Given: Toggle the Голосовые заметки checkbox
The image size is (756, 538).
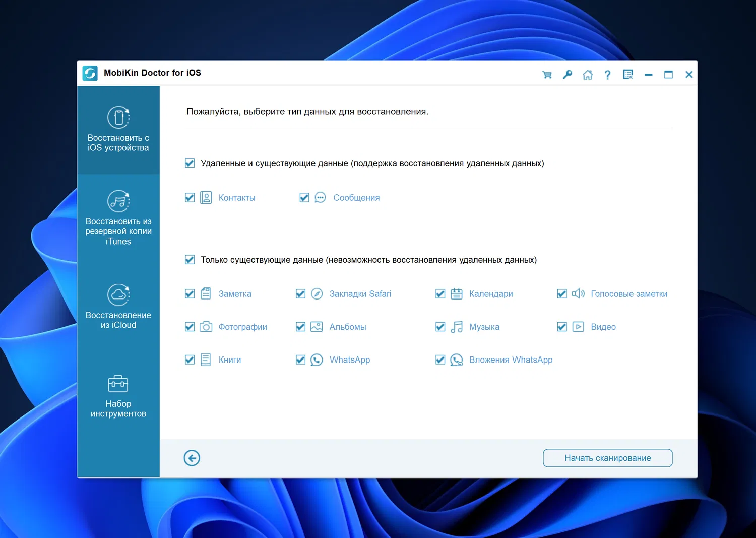Looking at the screenshot, I should coord(562,294).
